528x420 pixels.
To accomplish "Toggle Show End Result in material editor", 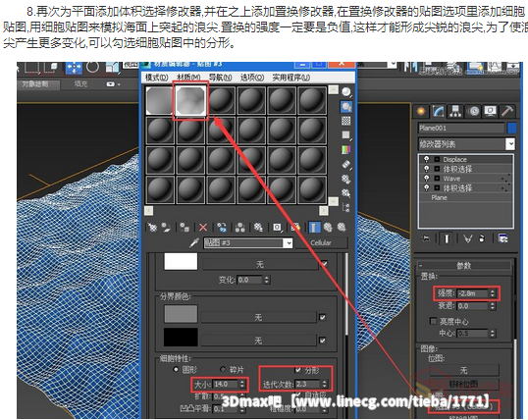I will click(x=314, y=228).
